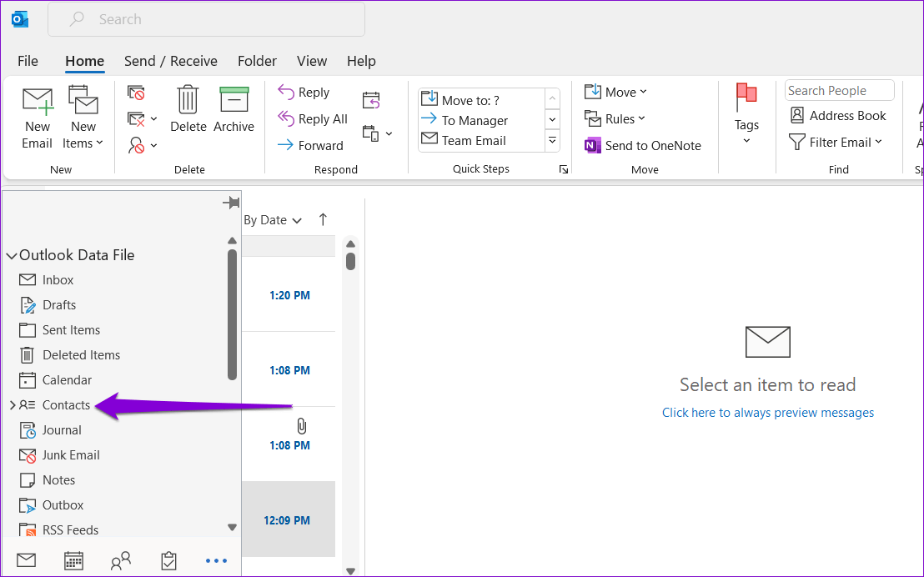Viewport: 924px width, 577px height.
Task: Select the 'To Manager' quick step
Action: pos(465,120)
